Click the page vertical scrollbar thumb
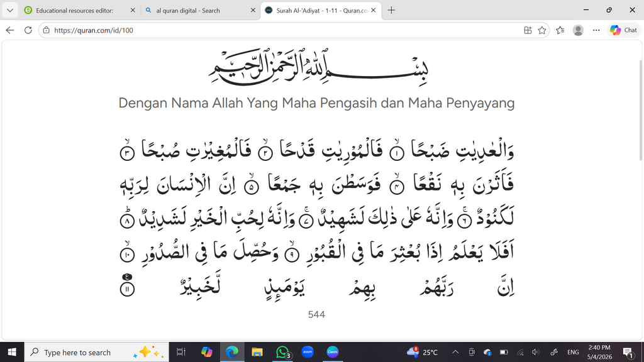Image resolution: width=644 pixels, height=362 pixels. coord(640,110)
